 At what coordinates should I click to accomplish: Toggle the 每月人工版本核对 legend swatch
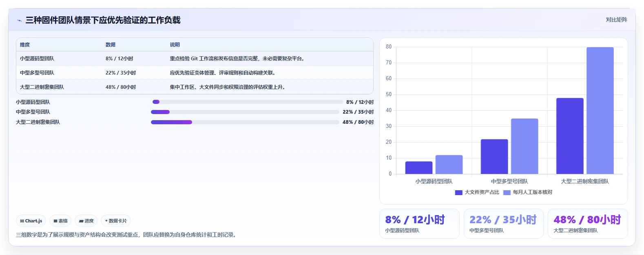507,192
